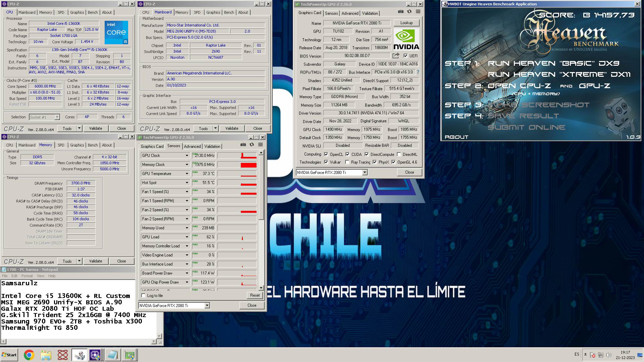Image resolution: width=644 pixels, height=362 pixels.
Task: Click the taskbar clock showing 19:17
Action: coord(625,353)
